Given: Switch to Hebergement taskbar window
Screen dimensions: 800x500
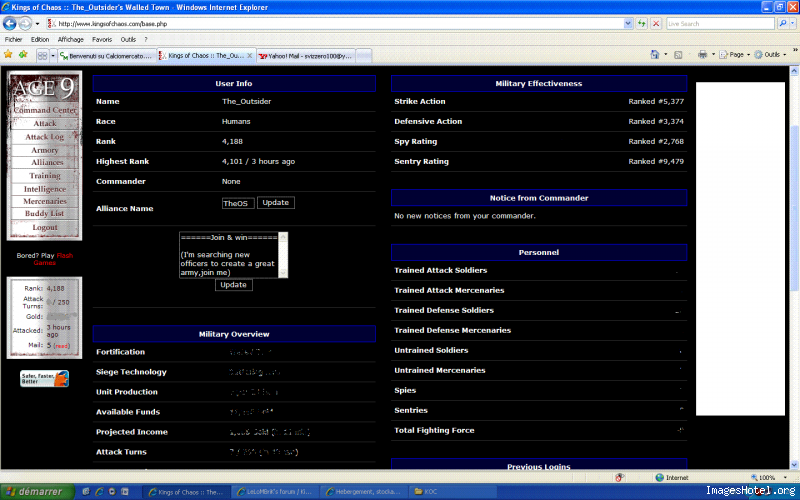Looking at the screenshot, I should (x=364, y=492).
